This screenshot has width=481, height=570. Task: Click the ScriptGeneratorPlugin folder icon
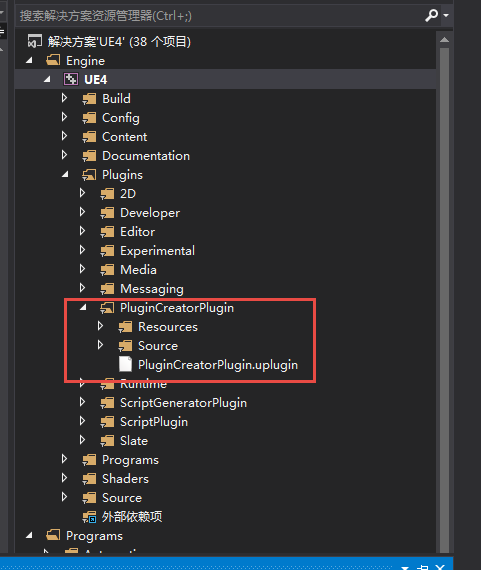pyautogui.click(x=107, y=402)
